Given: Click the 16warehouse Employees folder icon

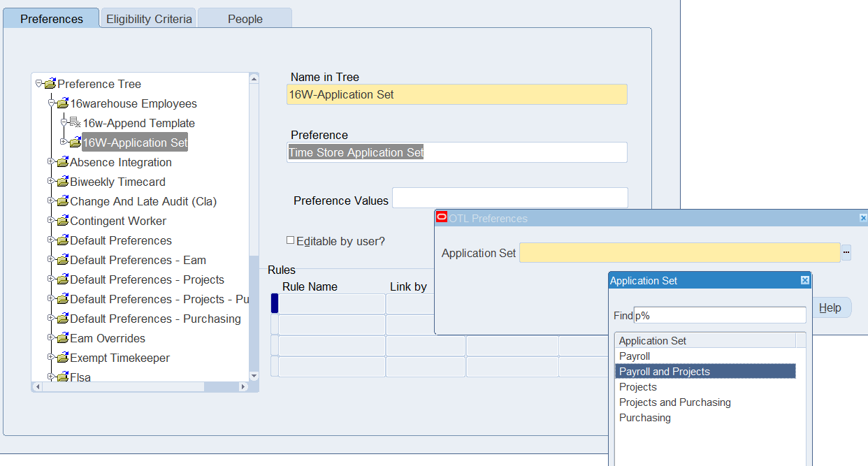Looking at the screenshot, I should click(x=62, y=103).
